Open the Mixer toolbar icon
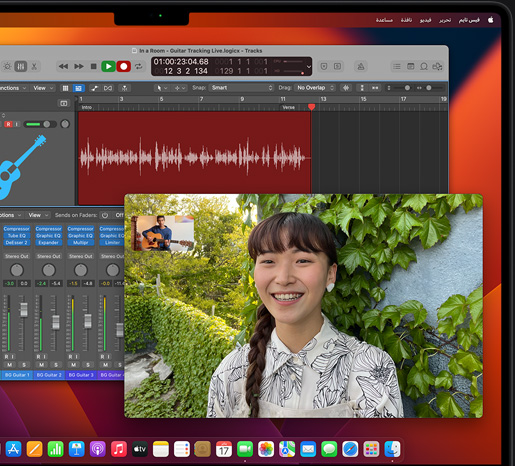Viewport: 515px width, 466px height. [x=21, y=66]
